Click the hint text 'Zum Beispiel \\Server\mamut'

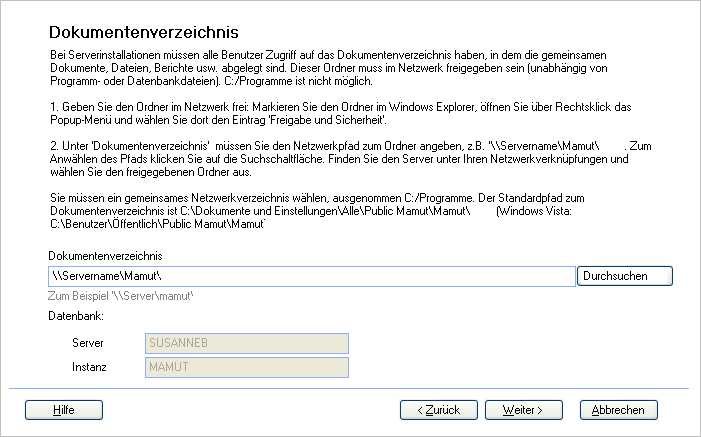click(121, 296)
